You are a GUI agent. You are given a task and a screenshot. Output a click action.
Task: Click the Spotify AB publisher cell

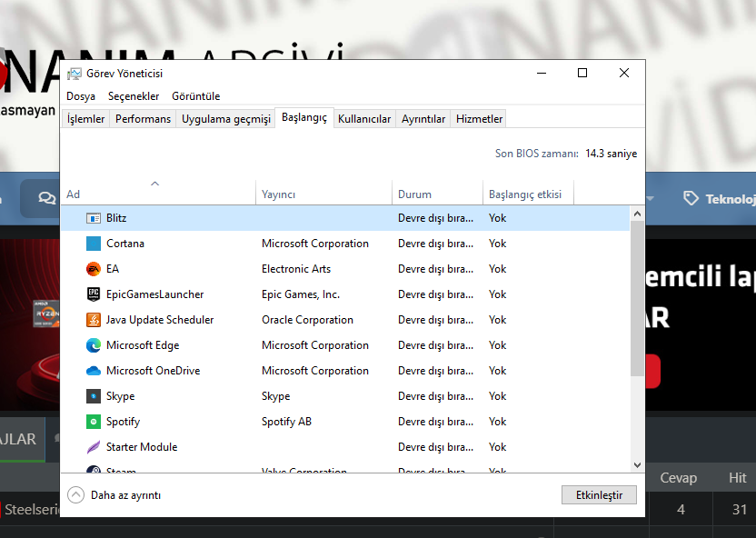click(286, 422)
